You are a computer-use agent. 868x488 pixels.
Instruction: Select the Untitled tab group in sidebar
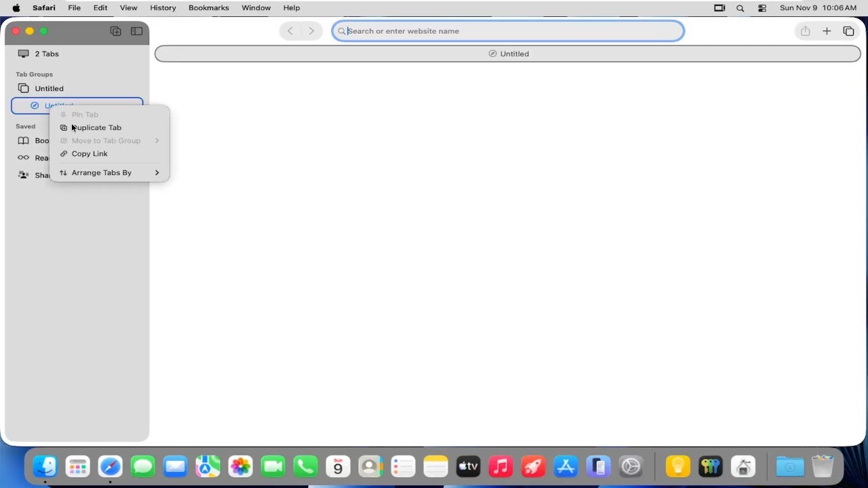click(77, 89)
